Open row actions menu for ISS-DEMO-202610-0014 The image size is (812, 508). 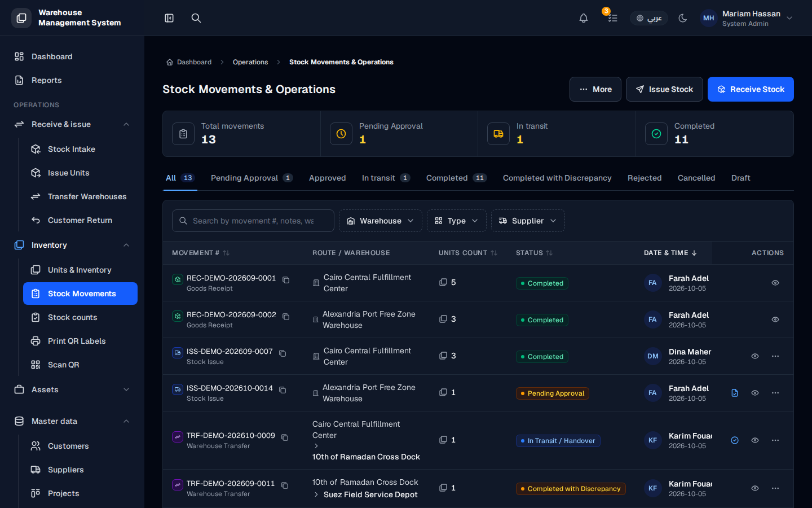775,393
